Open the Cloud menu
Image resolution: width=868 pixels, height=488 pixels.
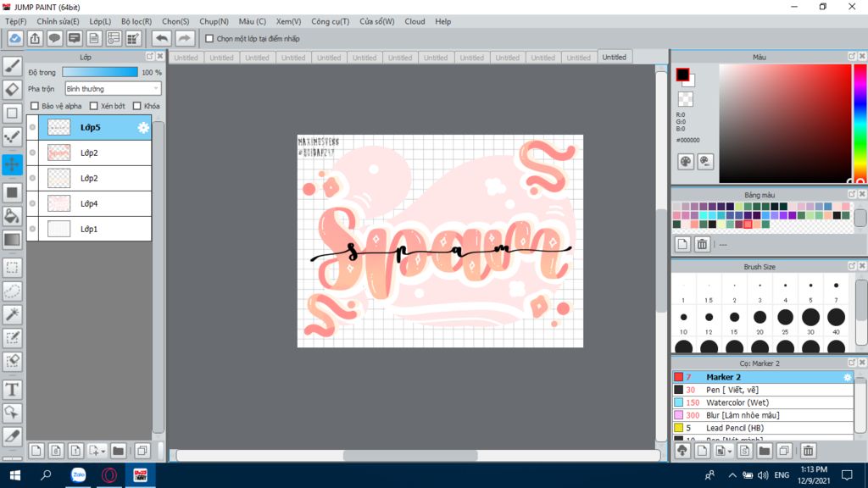click(415, 21)
